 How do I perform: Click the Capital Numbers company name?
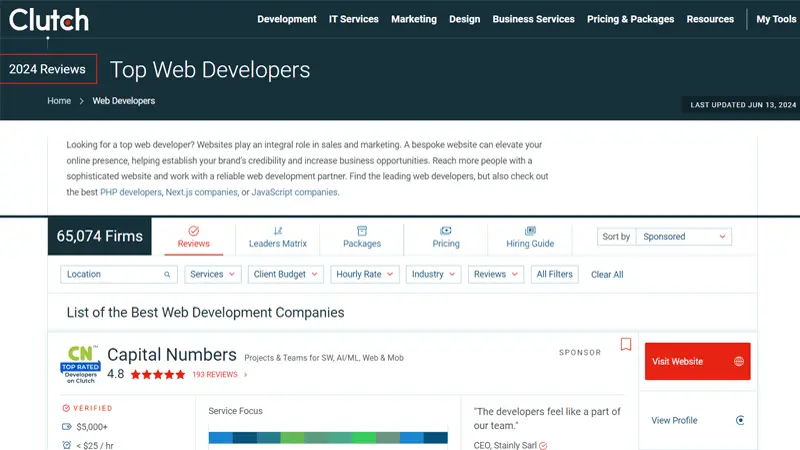[x=172, y=355]
